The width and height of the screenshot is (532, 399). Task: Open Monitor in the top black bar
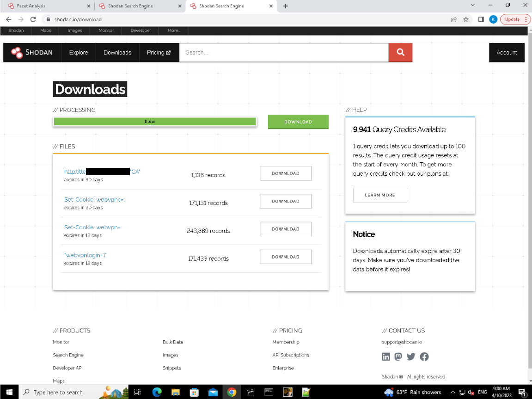pos(106,31)
